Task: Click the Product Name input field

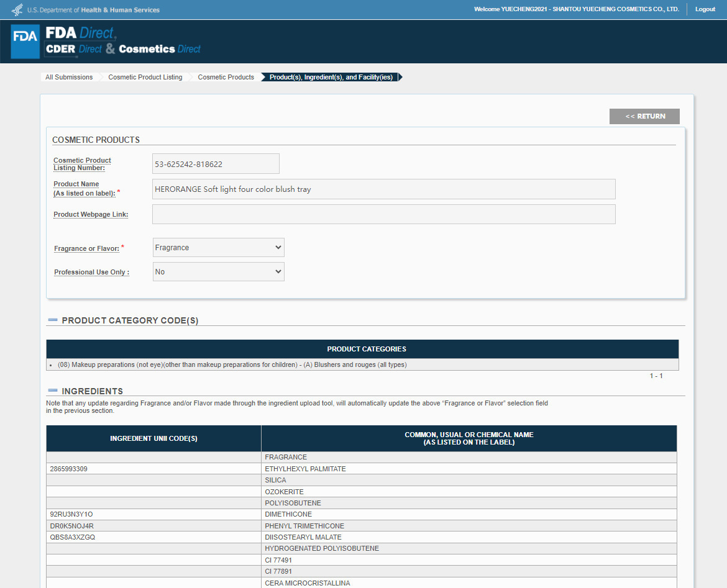Action: pos(384,189)
